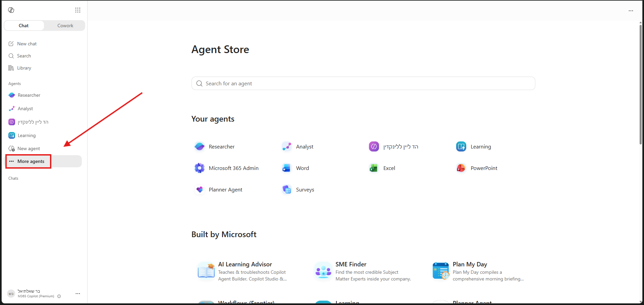Click Learning icon in Your agents
The width and height of the screenshot is (644, 305).
pos(461,147)
